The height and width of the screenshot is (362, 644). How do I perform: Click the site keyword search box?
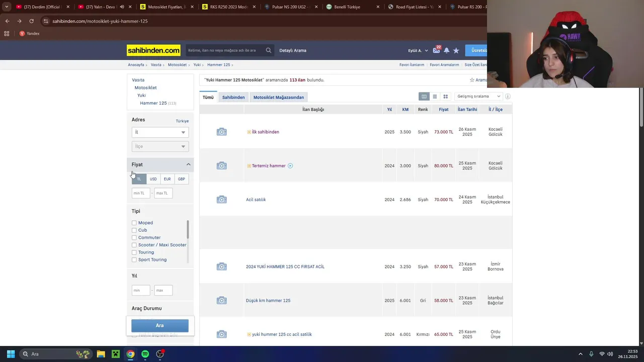[x=224, y=50]
